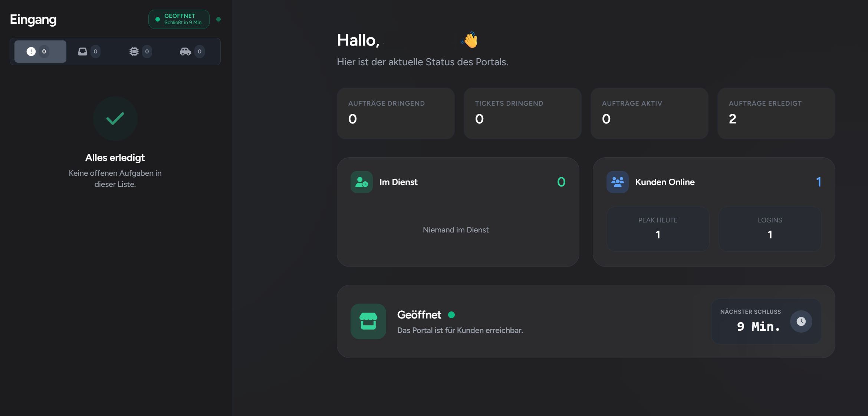
Task: Click the GEÖFFNET status badge
Action: click(179, 19)
